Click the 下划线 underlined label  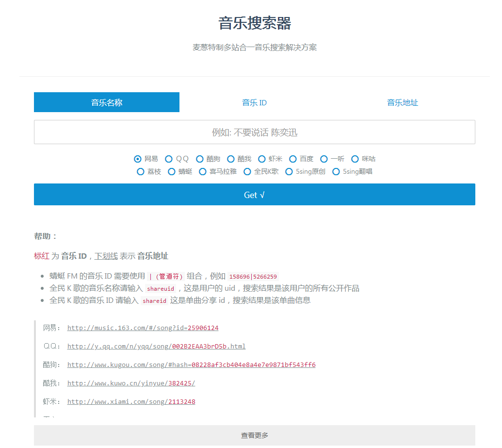[x=106, y=256]
